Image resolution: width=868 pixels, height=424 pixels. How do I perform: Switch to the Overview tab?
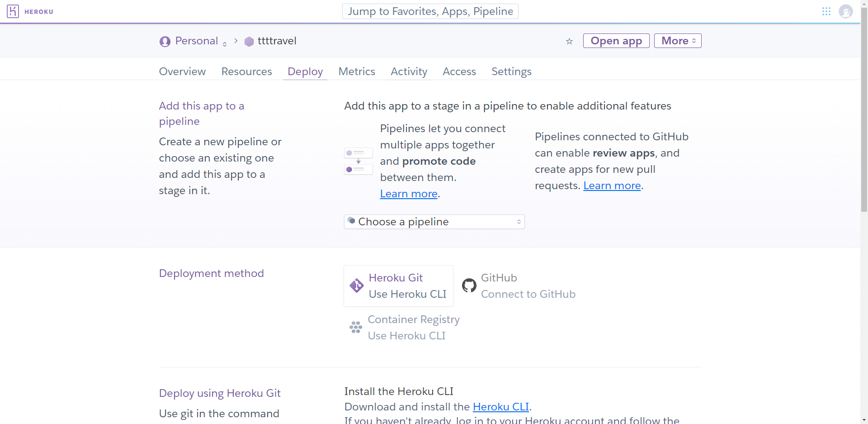click(x=182, y=71)
